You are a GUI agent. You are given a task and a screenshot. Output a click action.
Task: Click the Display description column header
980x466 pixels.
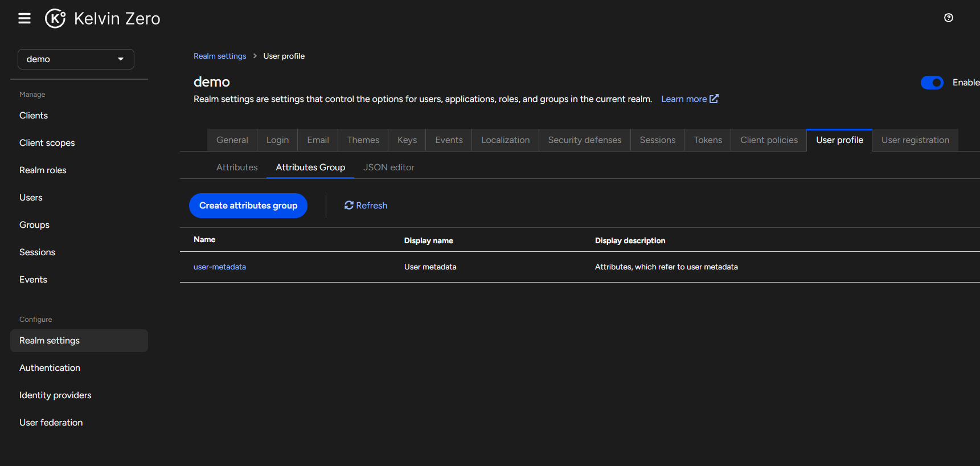[x=630, y=240]
